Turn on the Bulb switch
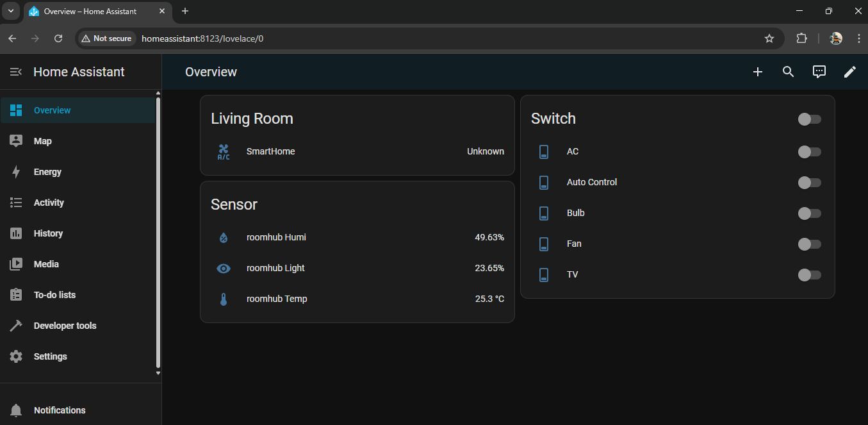This screenshot has height=425, width=868. tap(809, 213)
